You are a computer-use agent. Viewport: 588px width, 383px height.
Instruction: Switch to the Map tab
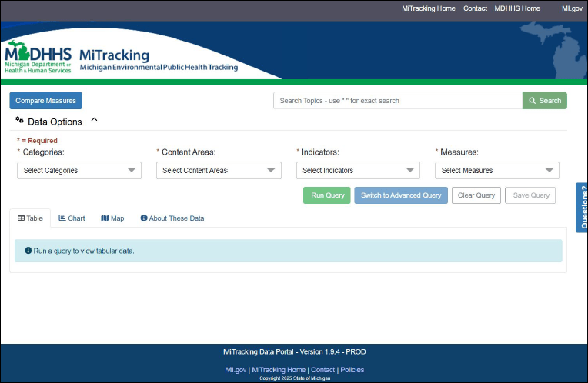coord(112,218)
